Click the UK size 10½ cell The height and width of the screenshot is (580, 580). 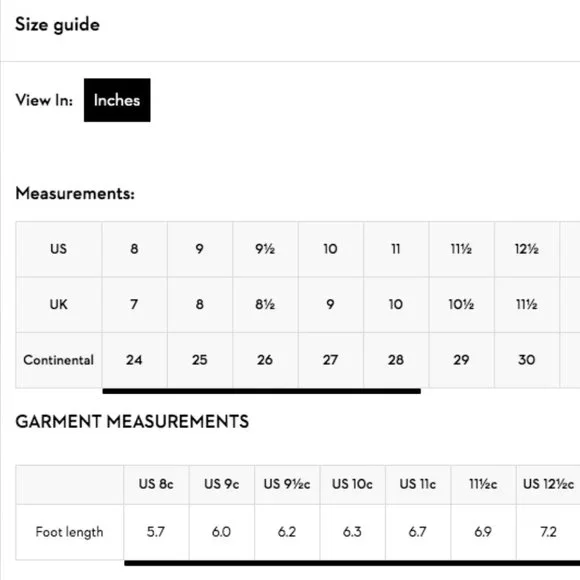tap(461, 304)
